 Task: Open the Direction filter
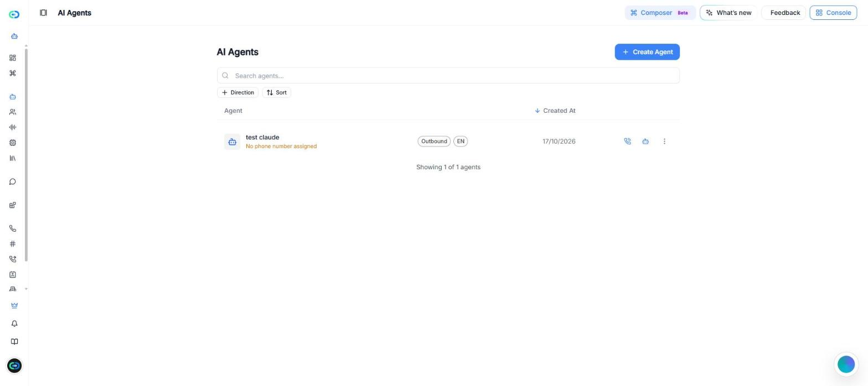[x=237, y=92]
